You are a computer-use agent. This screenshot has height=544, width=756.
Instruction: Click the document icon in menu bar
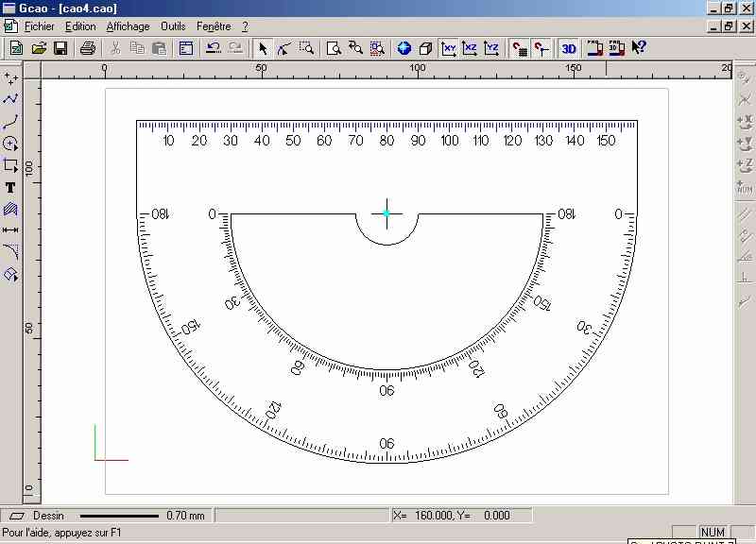tap(10, 26)
